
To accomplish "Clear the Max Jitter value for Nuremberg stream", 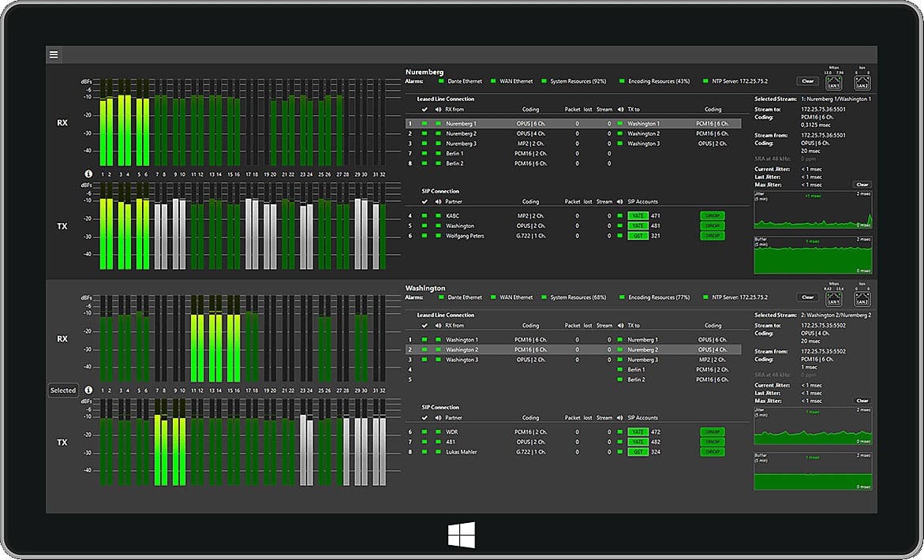I will 862,185.
